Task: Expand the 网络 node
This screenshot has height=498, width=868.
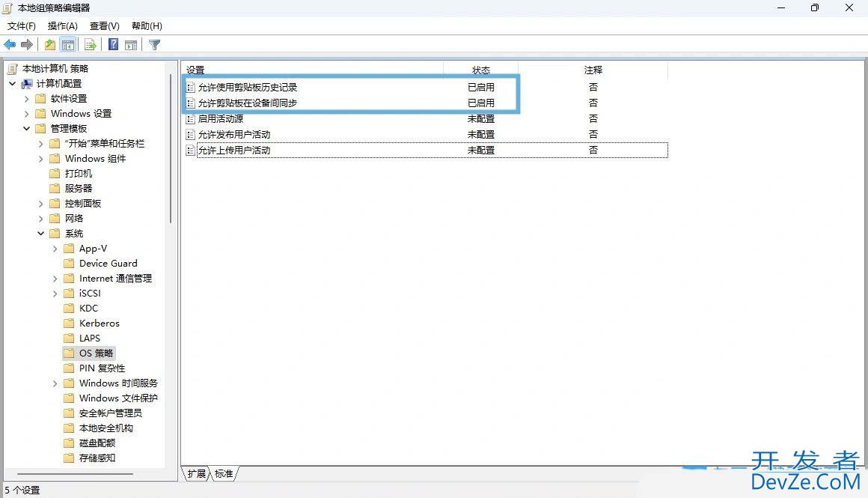Action: [x=41, y=218]
